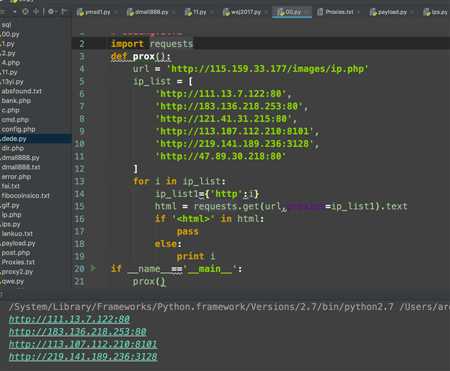Switch to the 11.py tab
This screenshot has width=450, height=371.
pyautogui.click(x=195, y=12)
